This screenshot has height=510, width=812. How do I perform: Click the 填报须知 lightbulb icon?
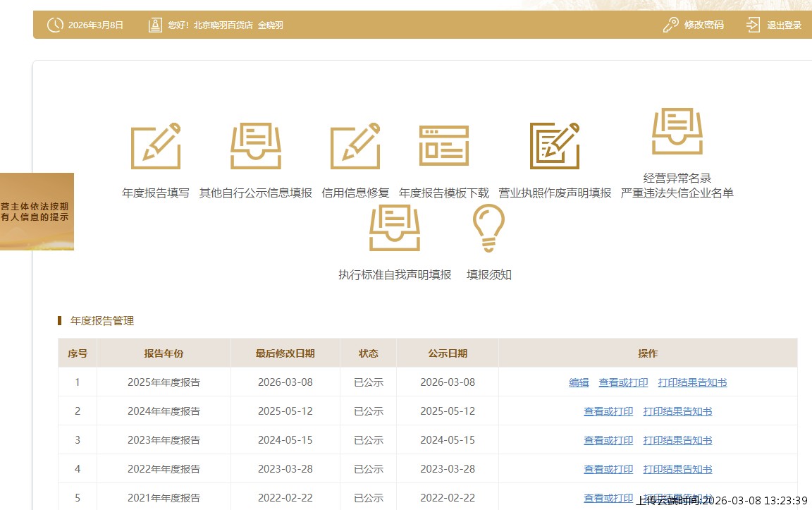pos(488,228)
